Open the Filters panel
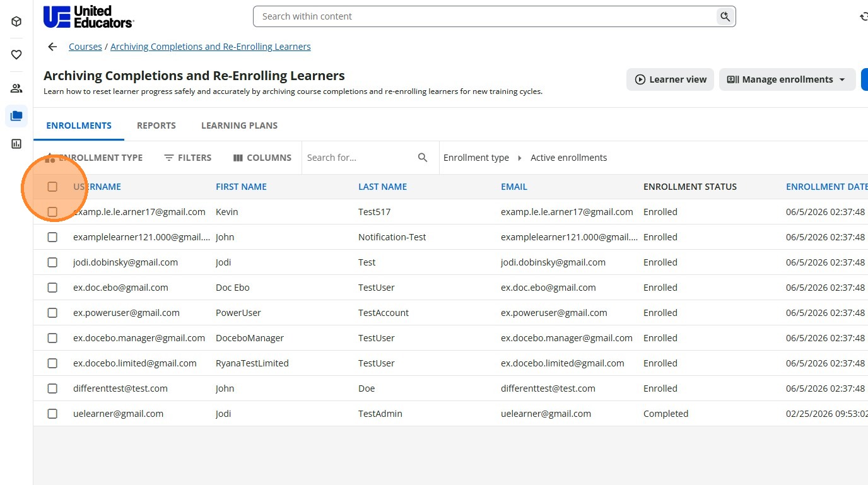 pyautogui.click(x=188, y=158)
